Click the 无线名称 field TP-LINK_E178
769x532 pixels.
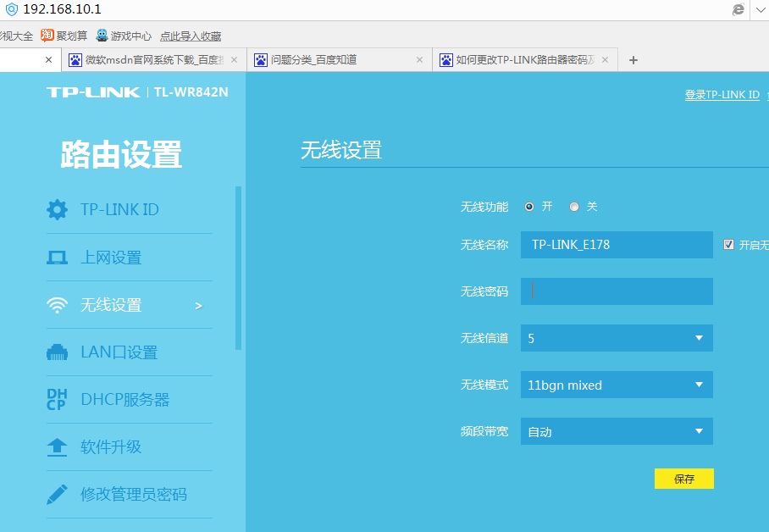pyautogui.click(x=617, y=245)
